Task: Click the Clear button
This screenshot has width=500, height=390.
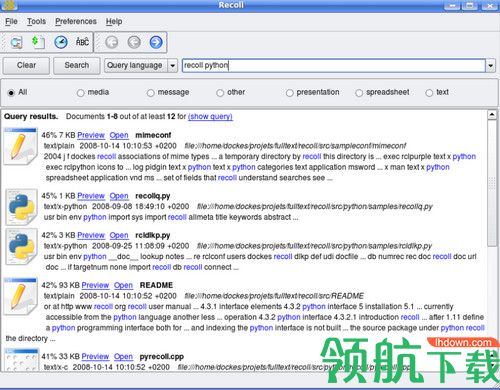Action: [26, 65]
